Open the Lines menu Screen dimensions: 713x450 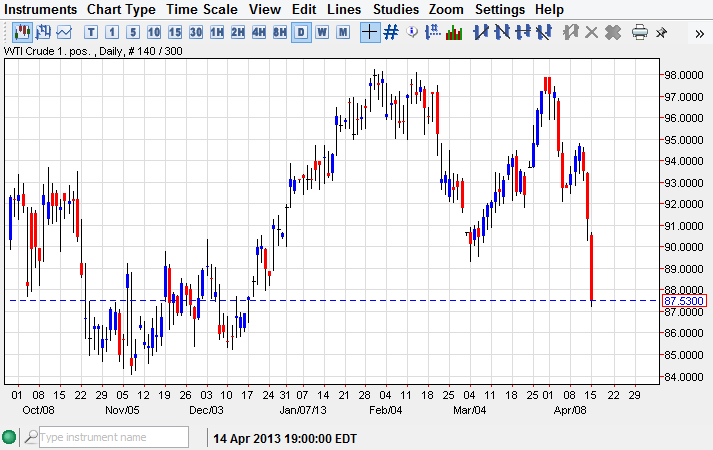click(344, 9)
